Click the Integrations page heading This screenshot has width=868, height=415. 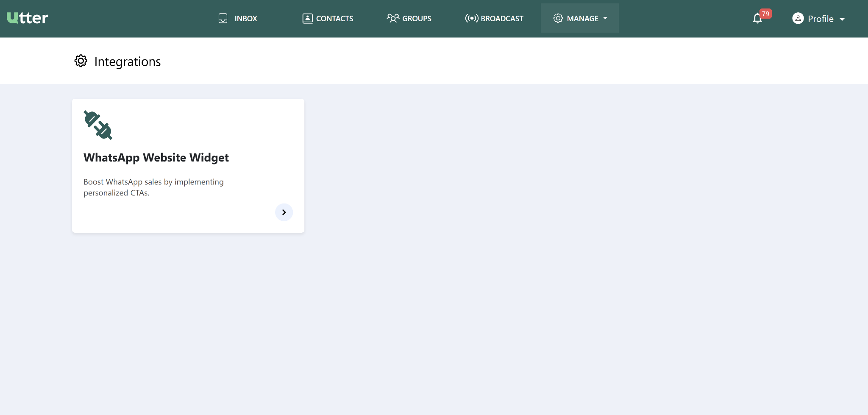tap(128, 62)
